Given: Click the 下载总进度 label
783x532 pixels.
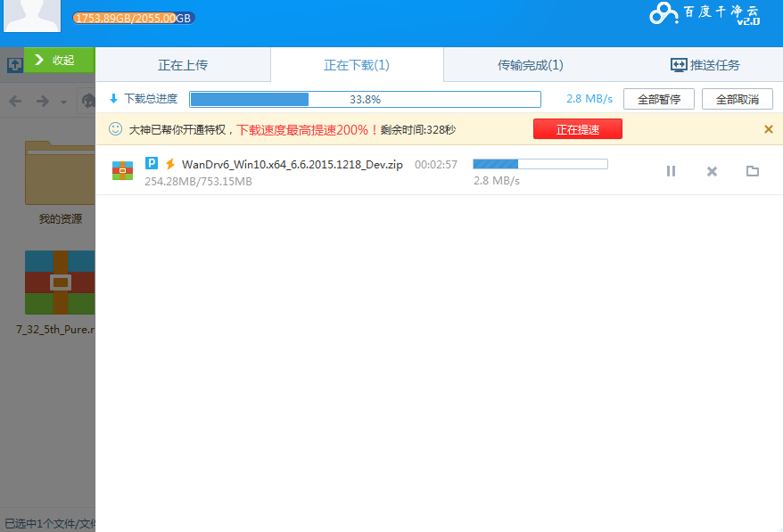Looking at the screenshot, I should pyautogui.click(x=151, y=98).
